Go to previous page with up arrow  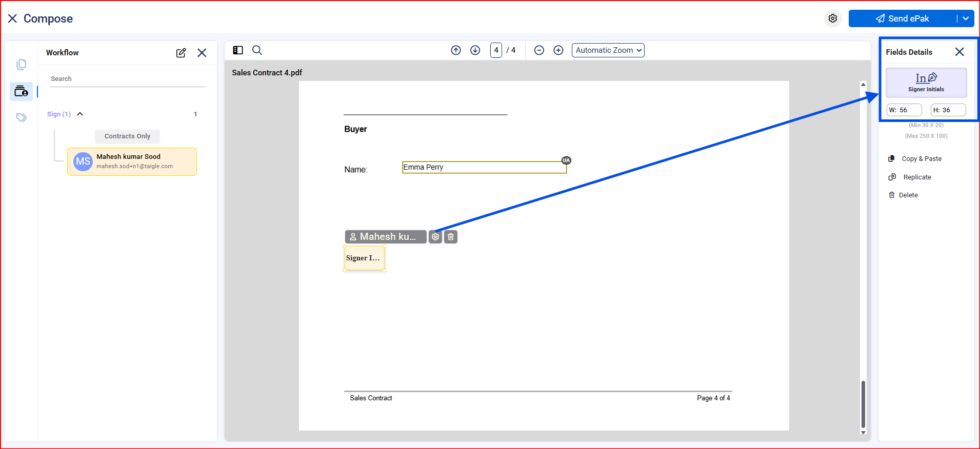point(456,50)
